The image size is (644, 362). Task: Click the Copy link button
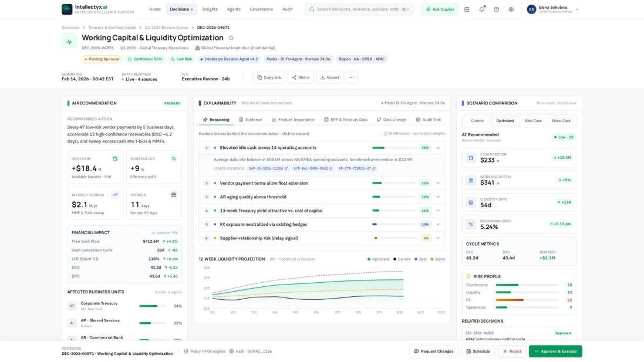[269, 77]
